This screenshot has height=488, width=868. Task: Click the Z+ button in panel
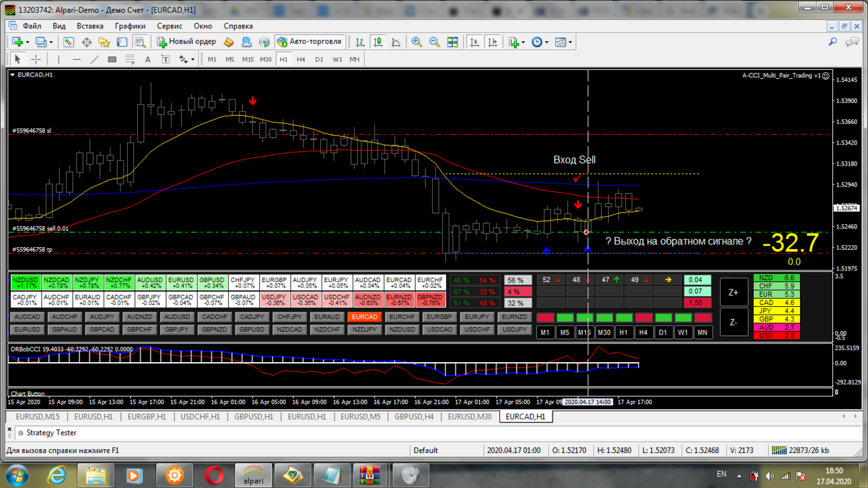coord(733,292)
